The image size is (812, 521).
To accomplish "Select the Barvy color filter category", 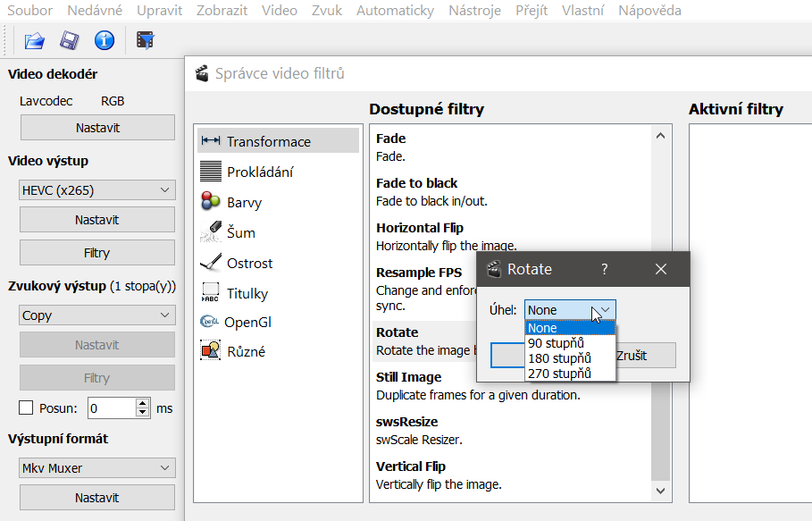I will 278,202.
